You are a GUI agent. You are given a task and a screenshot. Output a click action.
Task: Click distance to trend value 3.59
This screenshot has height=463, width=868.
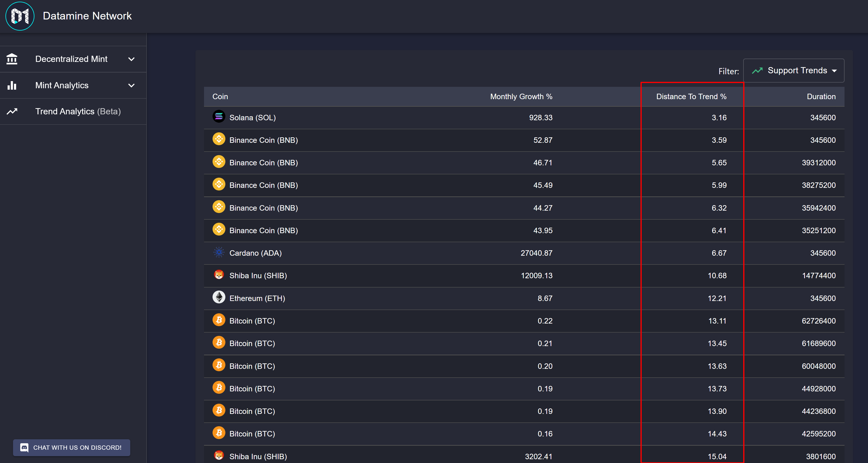[x=719, y=140]
